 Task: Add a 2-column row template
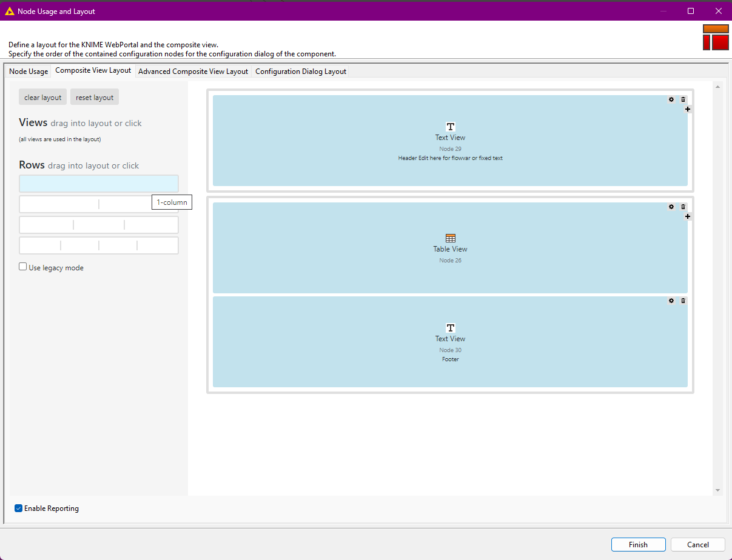pyautogui.click(x=99, y=204)
